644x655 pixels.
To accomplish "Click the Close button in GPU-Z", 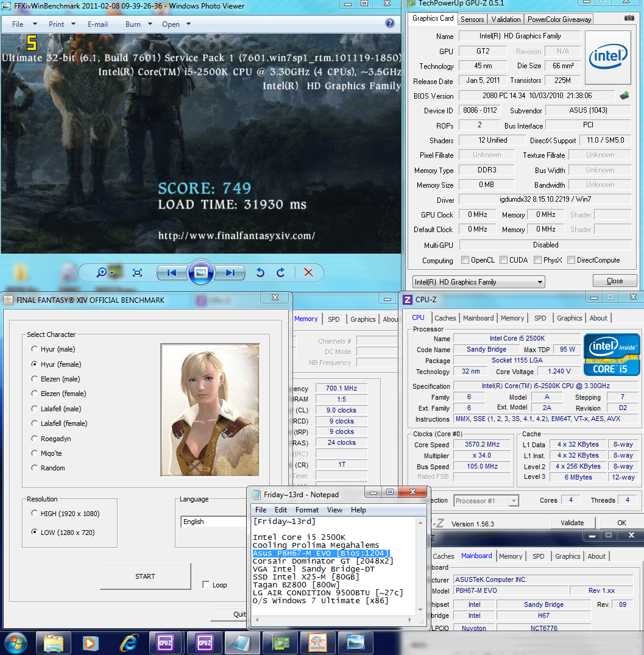I will pos(615,281).
